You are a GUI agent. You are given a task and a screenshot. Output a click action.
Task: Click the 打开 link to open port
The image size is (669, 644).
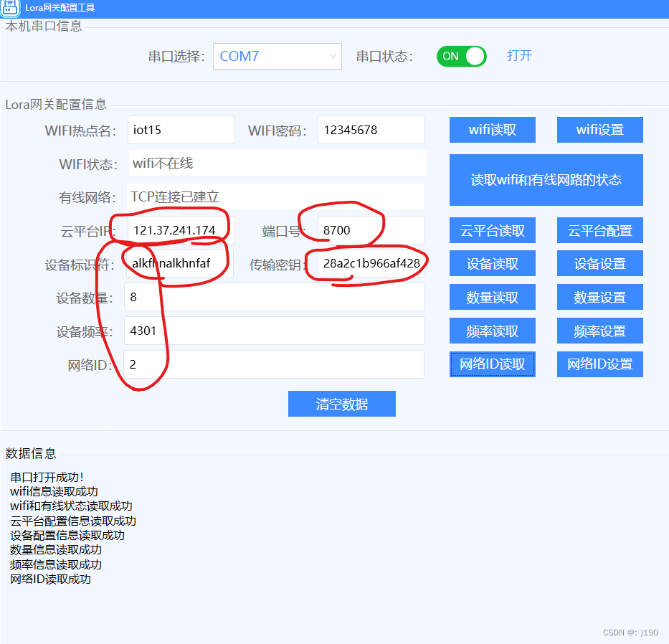tap(519, 56)
